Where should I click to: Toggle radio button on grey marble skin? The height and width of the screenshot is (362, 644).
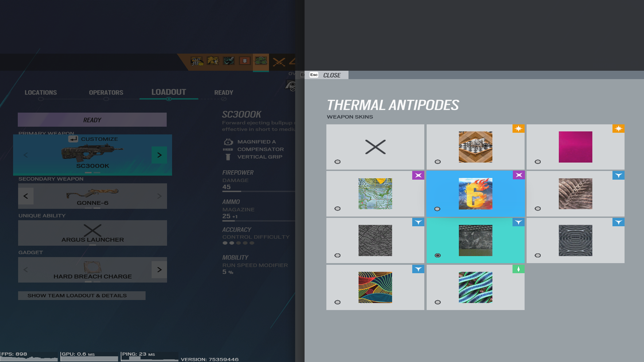click(x=437, y=255)
